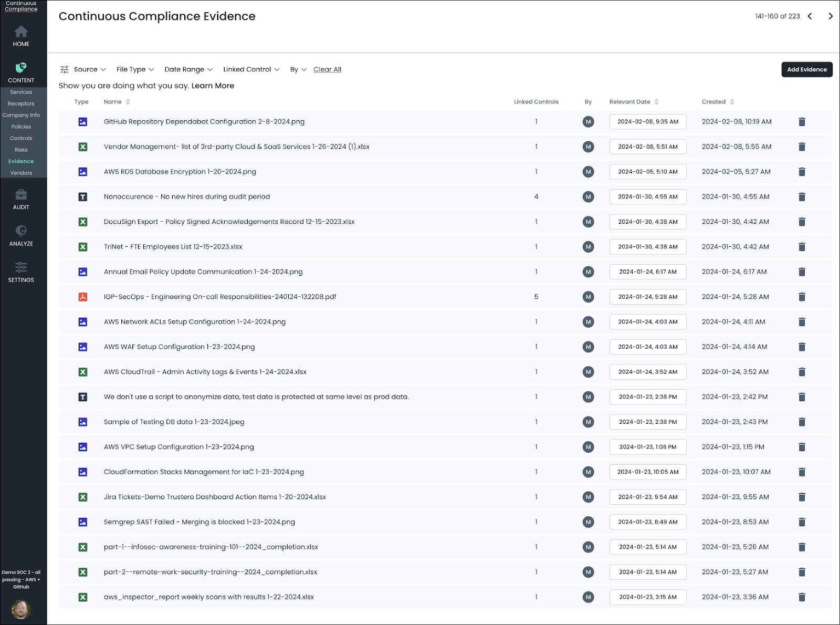Follow the Learn More link

213,86
